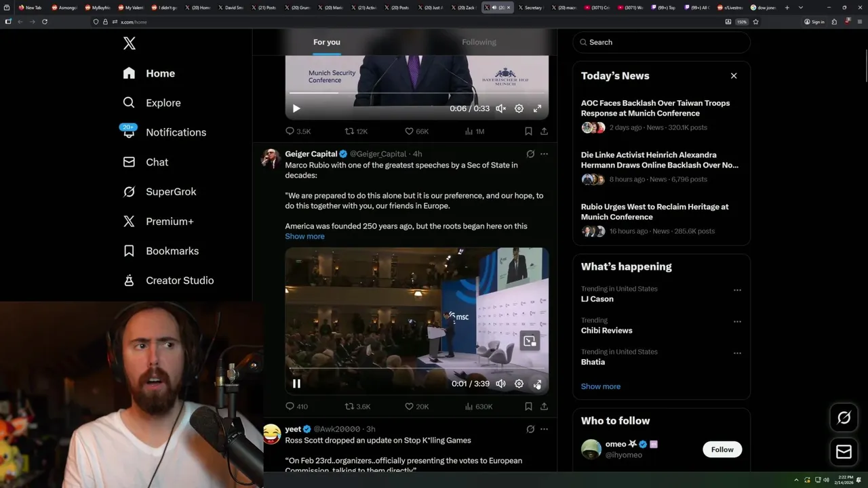Bookmark this page with star icon
This screenshot has height=488, width=868.
pos(755,22)
